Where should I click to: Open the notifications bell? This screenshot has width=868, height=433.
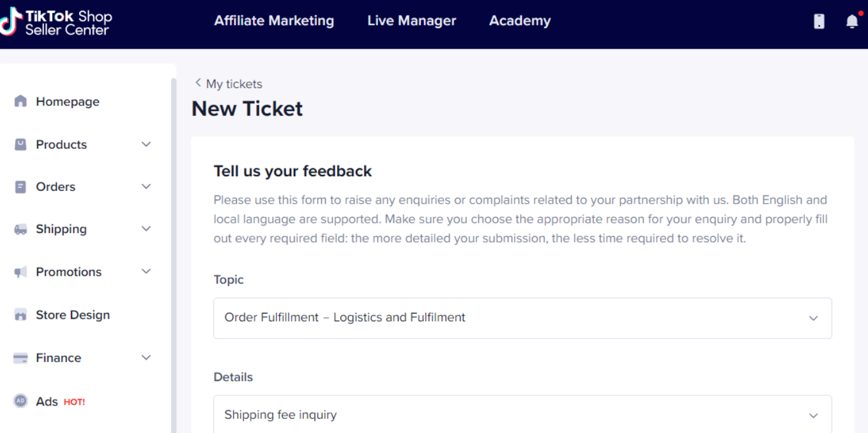(852, 22)
